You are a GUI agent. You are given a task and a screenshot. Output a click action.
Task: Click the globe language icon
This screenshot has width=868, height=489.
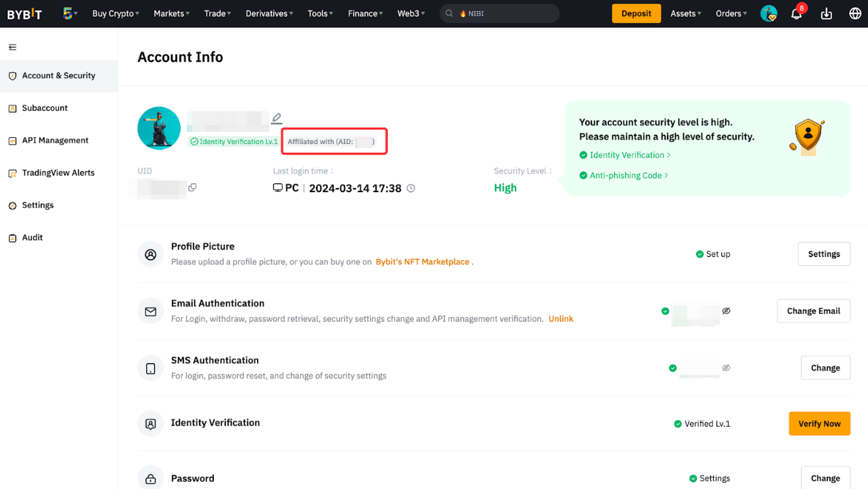click(x=855, y=14)
